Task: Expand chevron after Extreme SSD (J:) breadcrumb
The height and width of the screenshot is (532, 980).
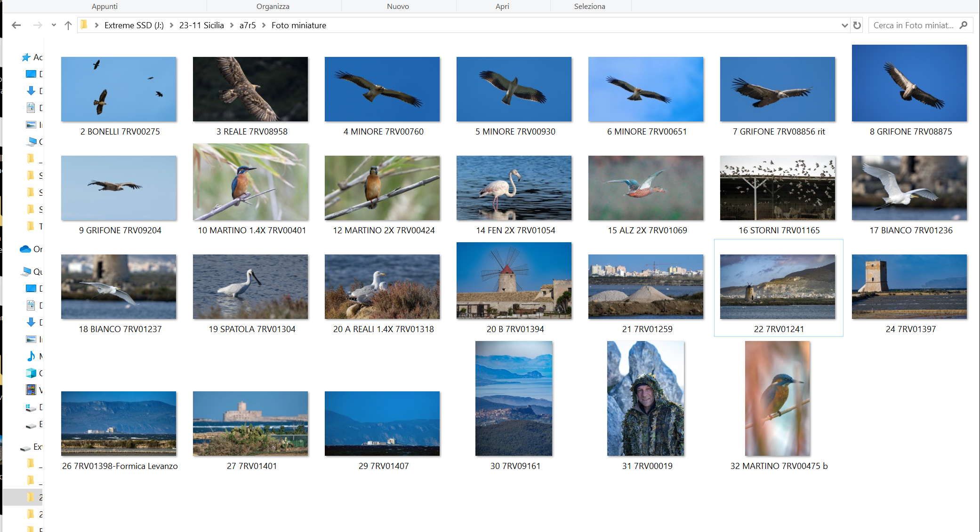Action: coord(171,25)
